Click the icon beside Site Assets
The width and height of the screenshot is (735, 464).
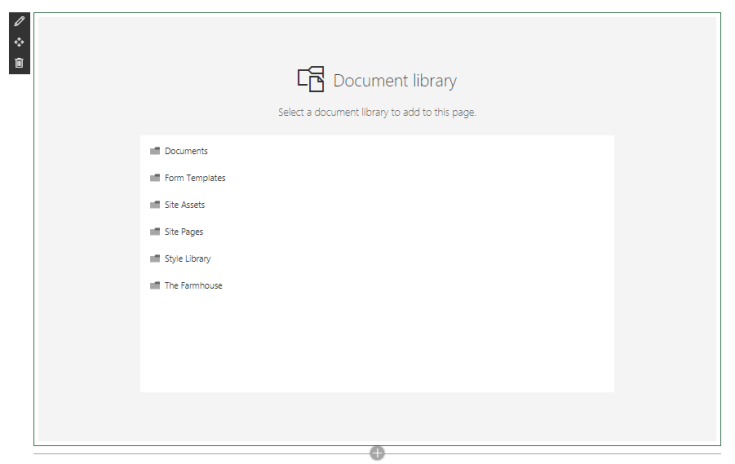pos(155,205)
